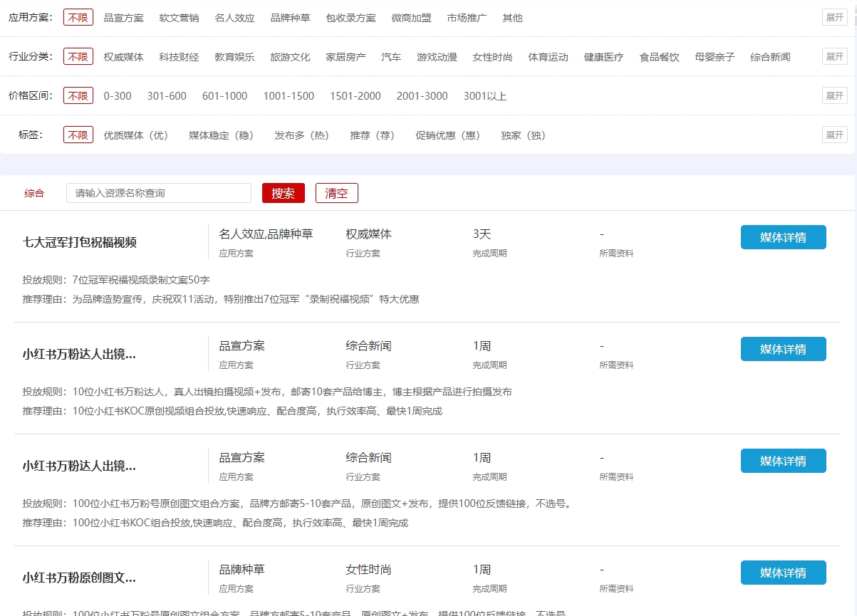857x616 pixels.
Task: Click the 综合 sort tab
Action: point(34,193)
